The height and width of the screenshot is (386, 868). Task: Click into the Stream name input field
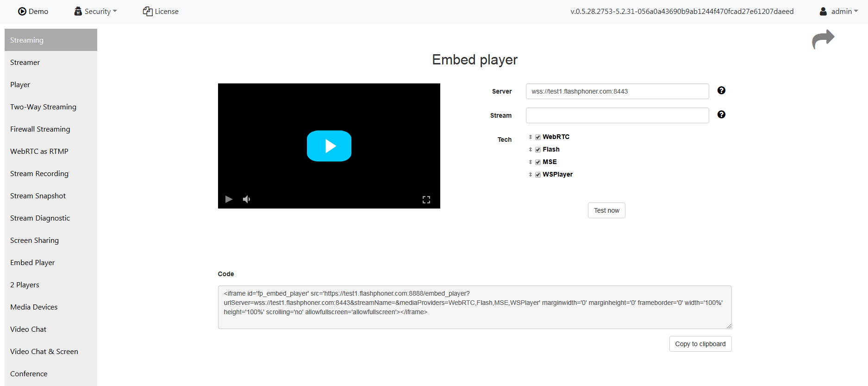point(617,115)
